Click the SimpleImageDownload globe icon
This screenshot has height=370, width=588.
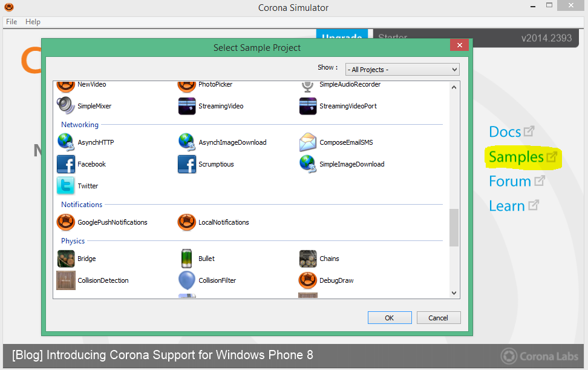tap(308, 164)
